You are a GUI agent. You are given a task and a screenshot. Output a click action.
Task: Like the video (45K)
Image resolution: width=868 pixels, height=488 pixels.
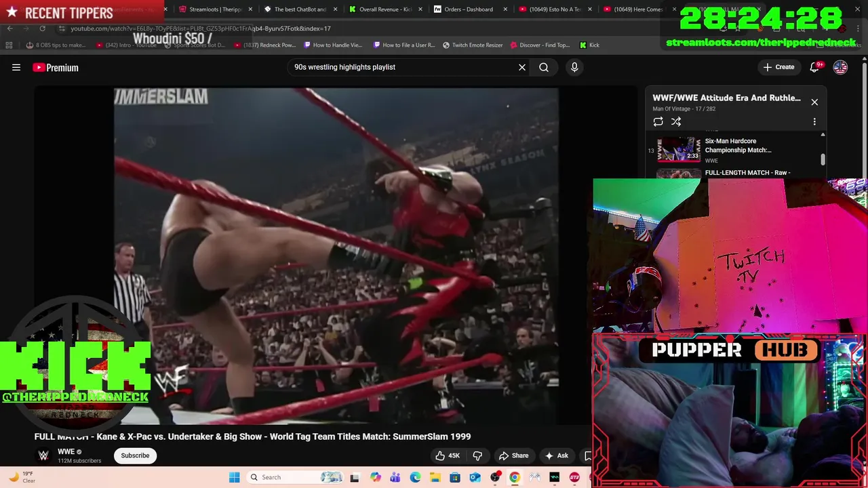[x=448, y=455]
